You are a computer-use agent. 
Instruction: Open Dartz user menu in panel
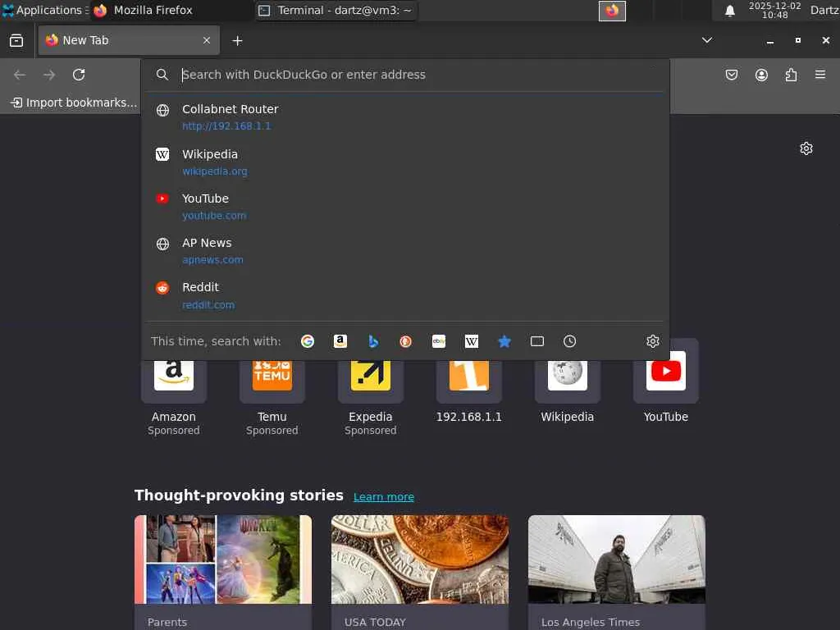(x=824, y=10)
